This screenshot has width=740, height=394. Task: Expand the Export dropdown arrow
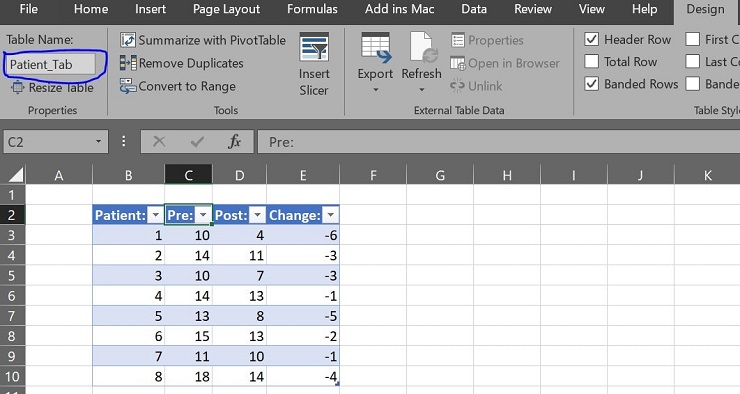point(376,90)
